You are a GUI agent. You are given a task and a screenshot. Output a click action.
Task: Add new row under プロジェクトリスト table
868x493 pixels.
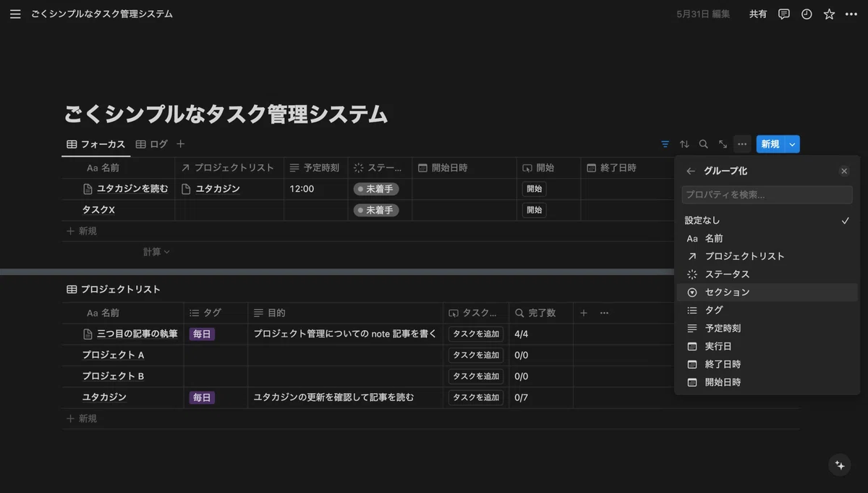coord(82,418)
